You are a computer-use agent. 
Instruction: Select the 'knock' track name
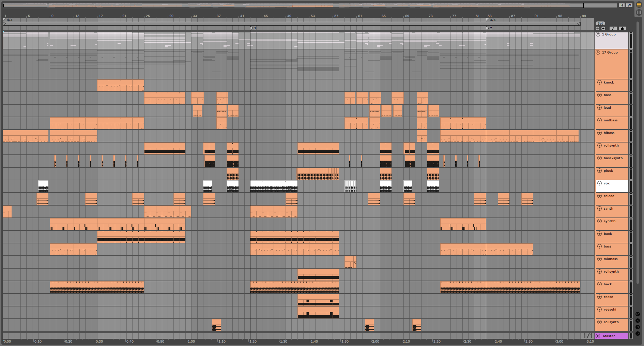click(x=609, y=82)
